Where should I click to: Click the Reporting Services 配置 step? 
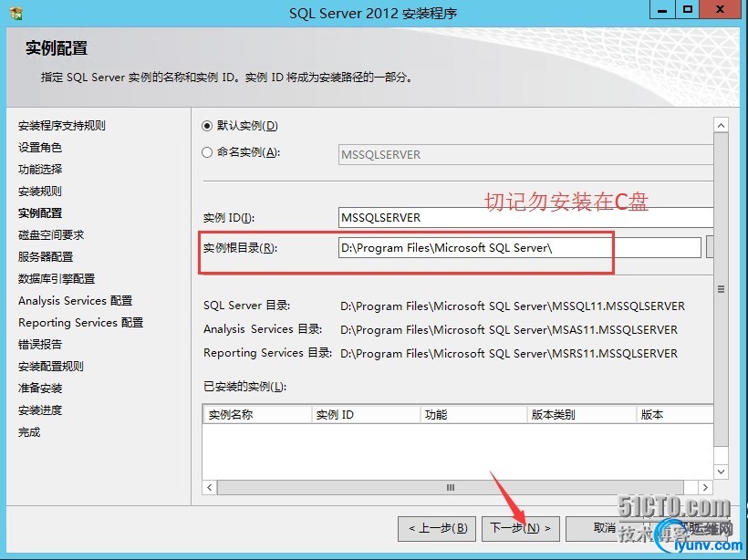(x=80, y=323)
